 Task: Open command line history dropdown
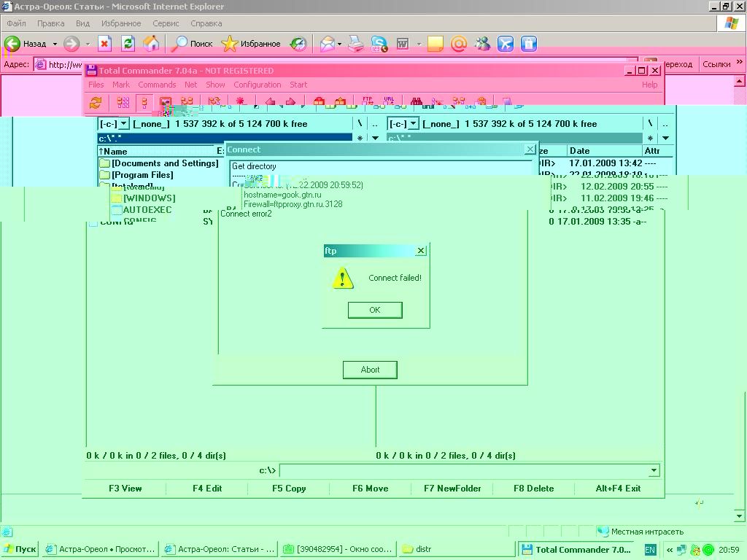tap(654, 470)
